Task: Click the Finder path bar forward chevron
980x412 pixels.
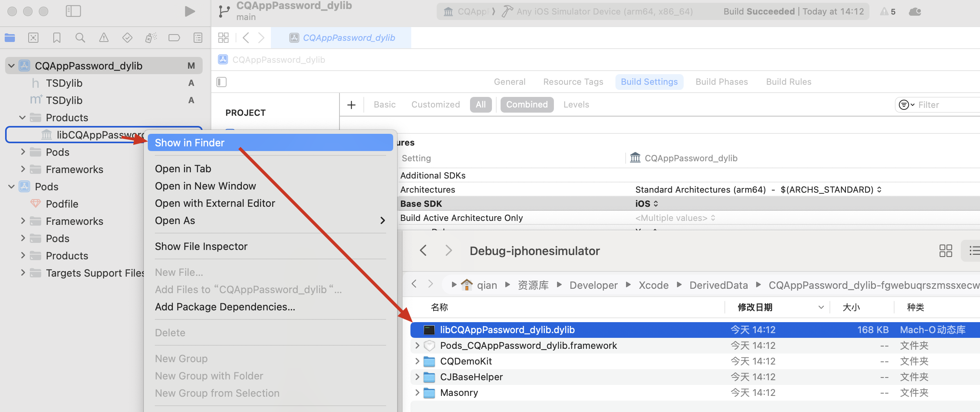Action: coord(430,284)
